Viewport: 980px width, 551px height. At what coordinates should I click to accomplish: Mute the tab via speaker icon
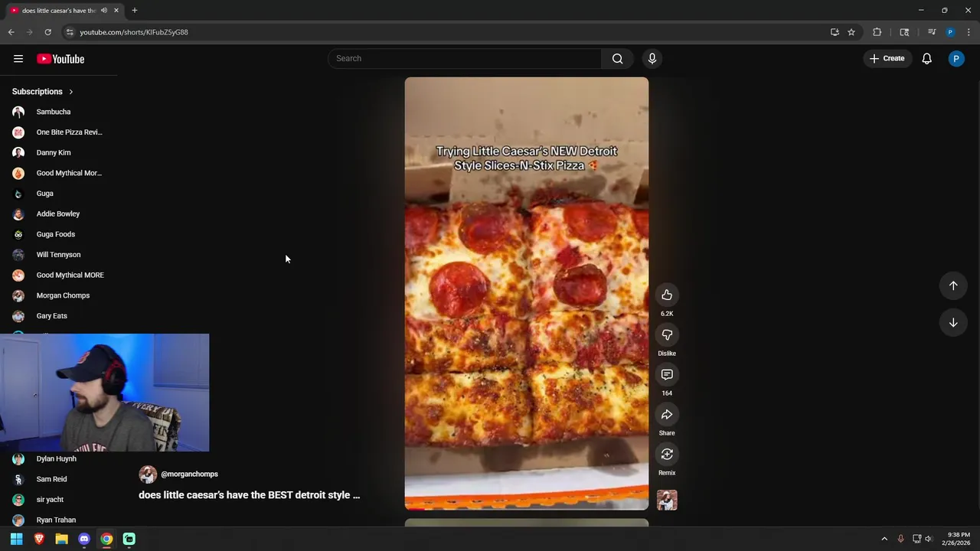point(104,11)
